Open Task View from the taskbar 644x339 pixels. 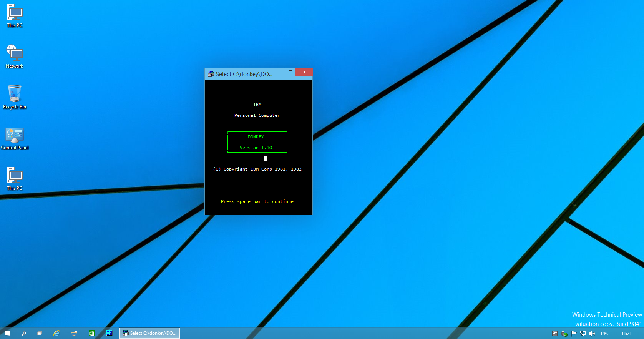(40, 333)
